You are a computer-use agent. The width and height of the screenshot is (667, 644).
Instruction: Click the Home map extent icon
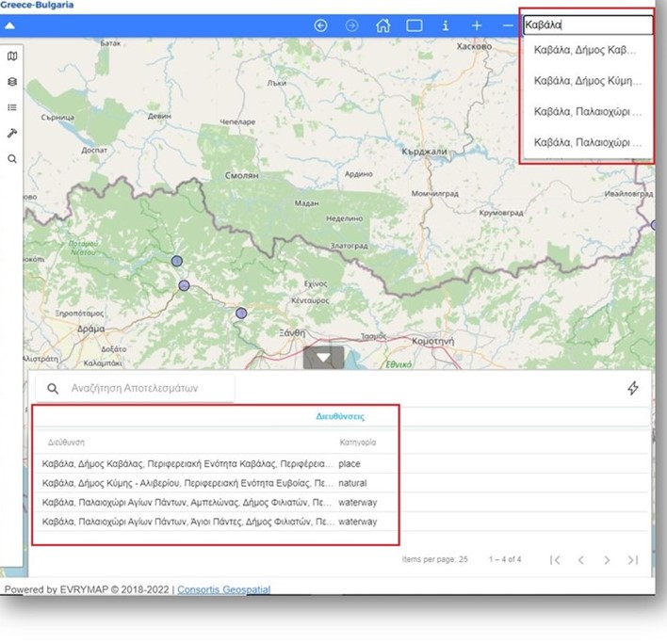(x=382, y=25)
